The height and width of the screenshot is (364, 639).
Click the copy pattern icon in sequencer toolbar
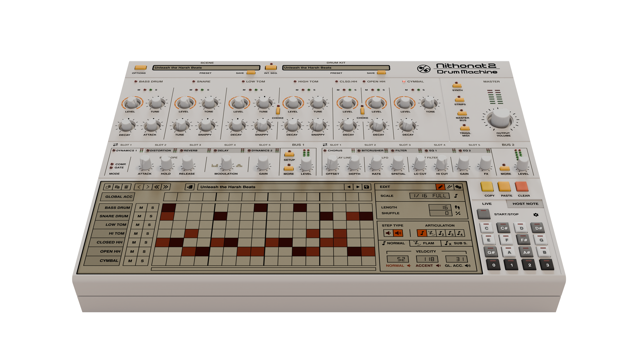[x=108, y=187]
